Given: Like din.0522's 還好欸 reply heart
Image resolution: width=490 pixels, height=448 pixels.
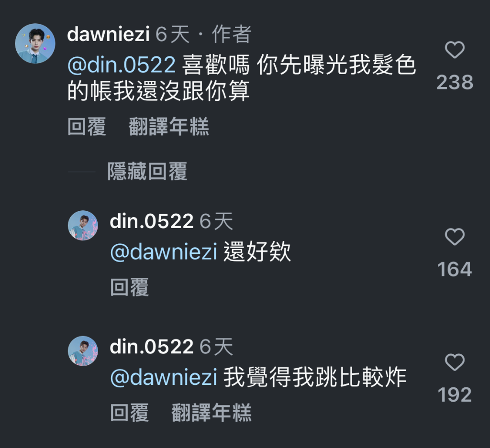Looking at the screenshot, I should point(455,237).
